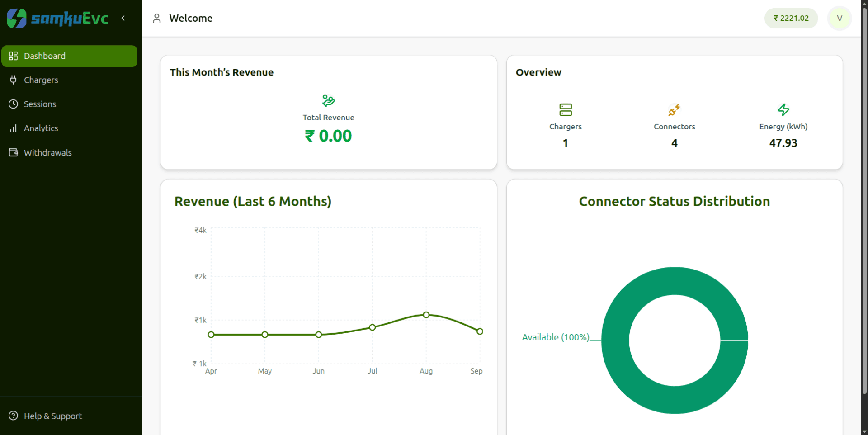Image resolution: width=868 pixels, height=435 pixels.
Task: Click the ₹-1k y-axis label
Action: [199, 364]
